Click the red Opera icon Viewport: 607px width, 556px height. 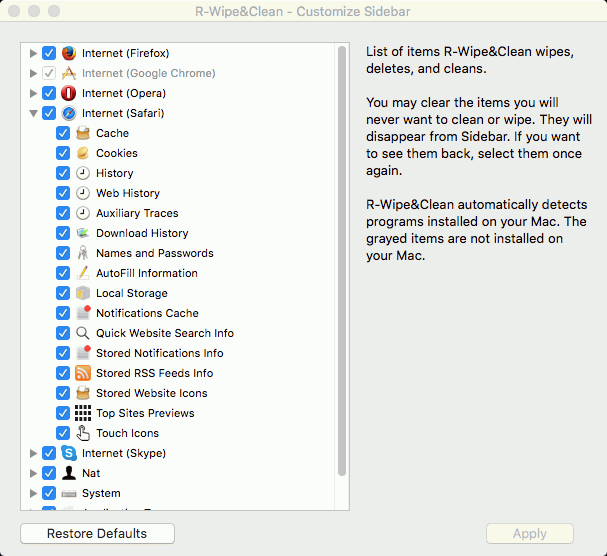coord(69,93)
